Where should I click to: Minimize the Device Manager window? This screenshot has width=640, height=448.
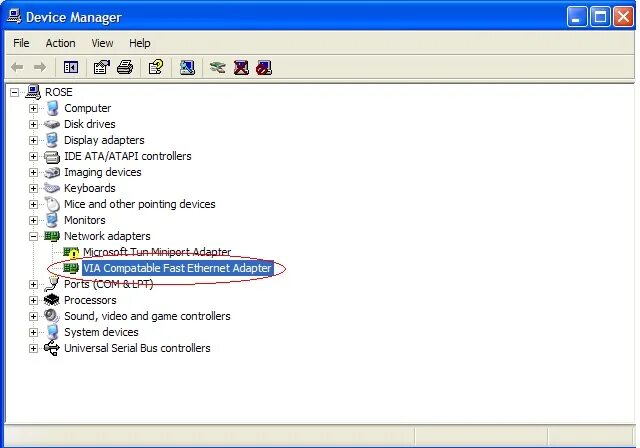(x=577, y=17)
